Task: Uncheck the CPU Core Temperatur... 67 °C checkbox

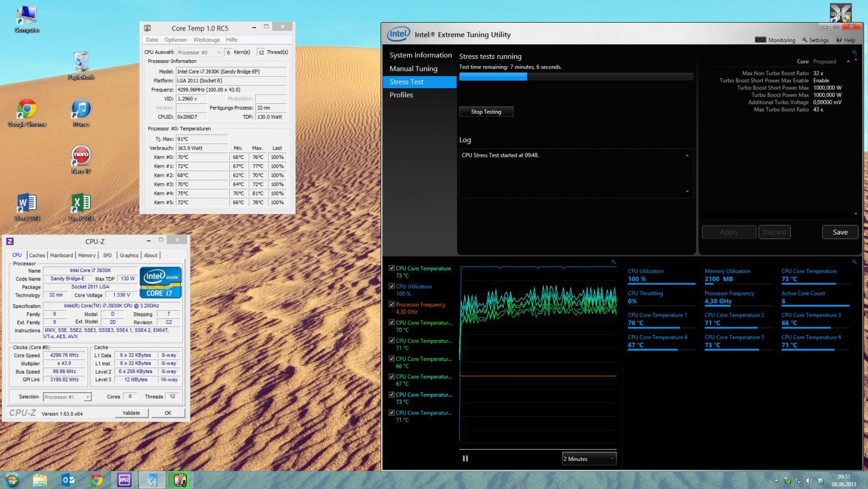Action: coord(392,376)
